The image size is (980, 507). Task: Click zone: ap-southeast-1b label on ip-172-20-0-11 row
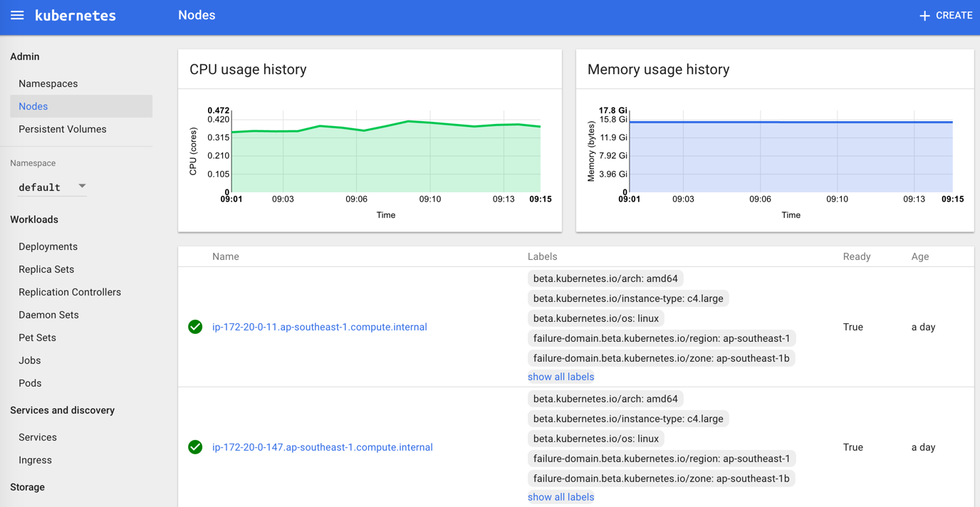pyautogui.click(x=662, y=358)
